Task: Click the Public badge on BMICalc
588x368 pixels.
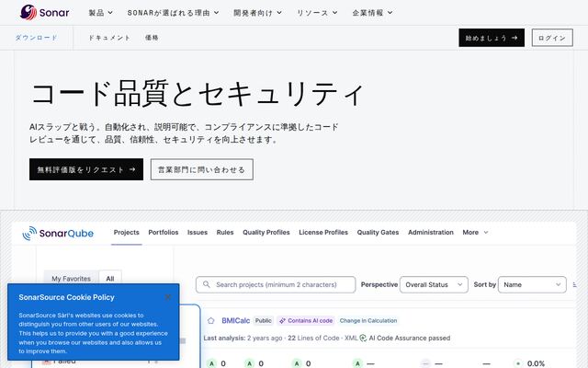Action: tap(264, 321)
